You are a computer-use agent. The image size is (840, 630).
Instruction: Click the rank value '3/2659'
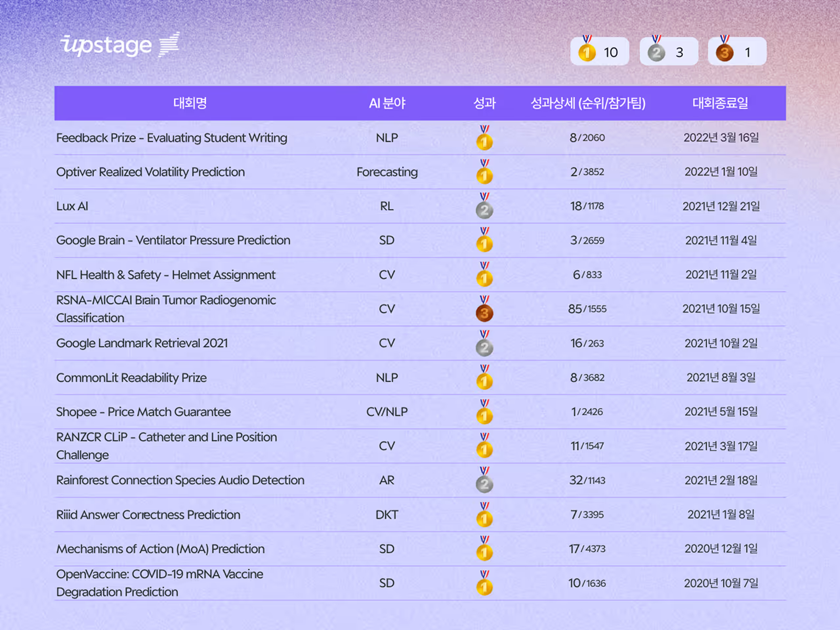(587, 240)
